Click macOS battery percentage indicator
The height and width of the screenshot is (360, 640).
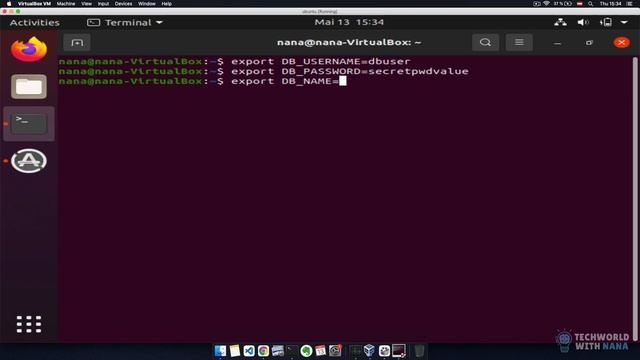point(562,4)
